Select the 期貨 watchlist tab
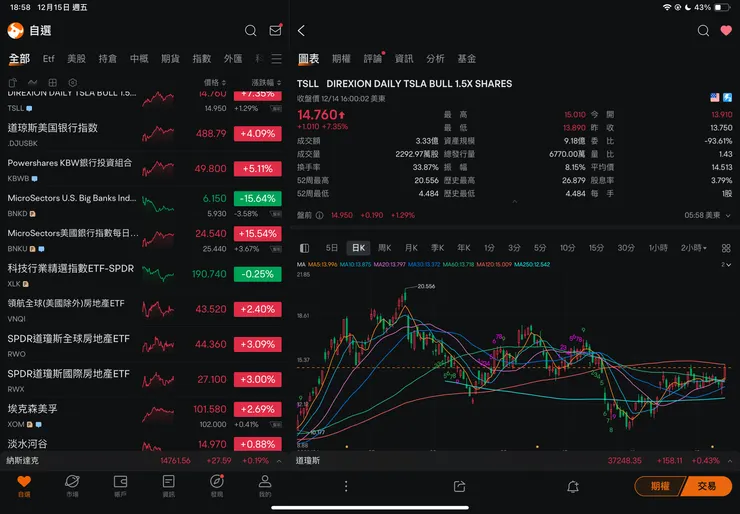Viewport: 740px width, 514px height. tap(170, 59)
